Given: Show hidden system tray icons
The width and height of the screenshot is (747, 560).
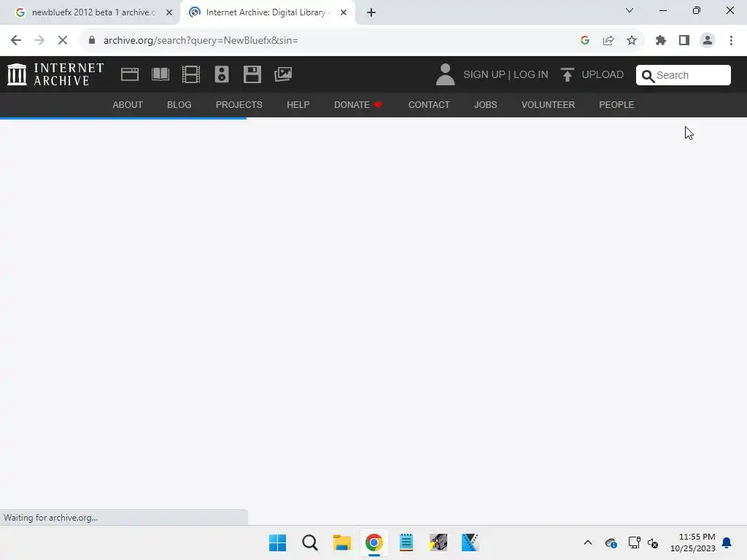Looking at the screenshot, I should 588,542.
